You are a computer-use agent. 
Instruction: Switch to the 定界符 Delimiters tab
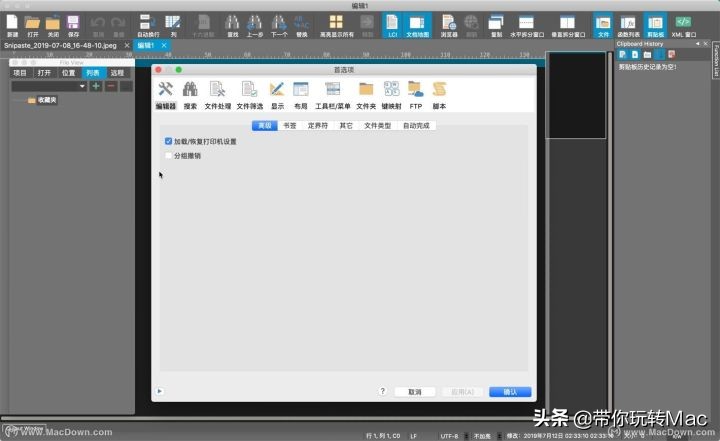pyautogui.click(x=318, y=125)
